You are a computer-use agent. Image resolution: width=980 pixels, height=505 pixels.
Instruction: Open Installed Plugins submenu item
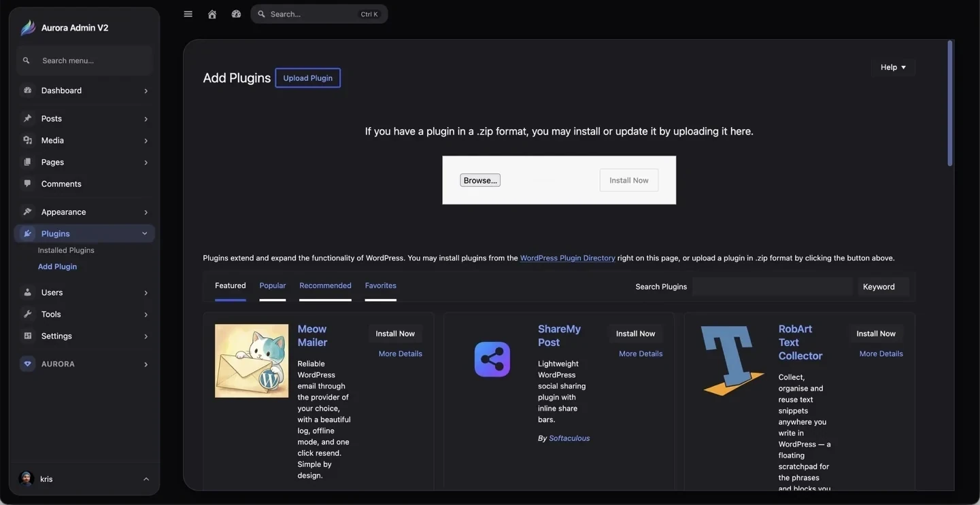[66, 250]
